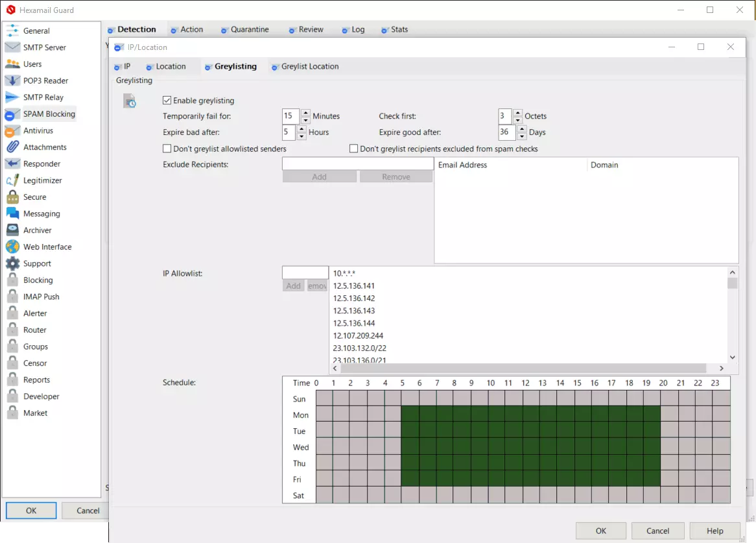Screen dimensions: 756x543
Task: Increase Temporarily fail for minutes value
Action: (305, 113)
